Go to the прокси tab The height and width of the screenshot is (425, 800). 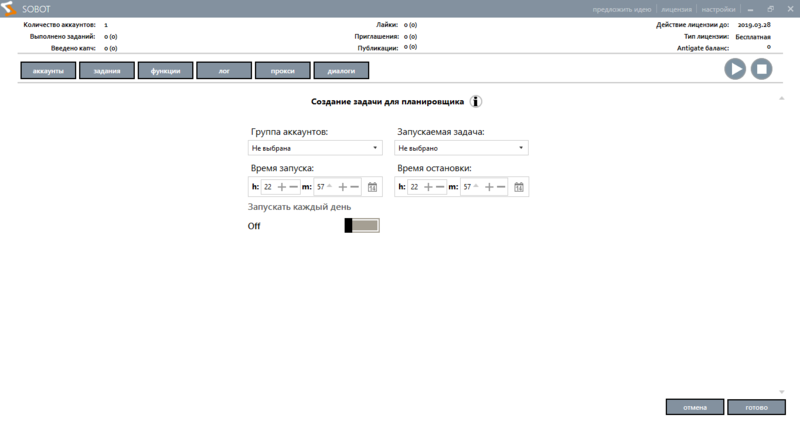point(282,71)
